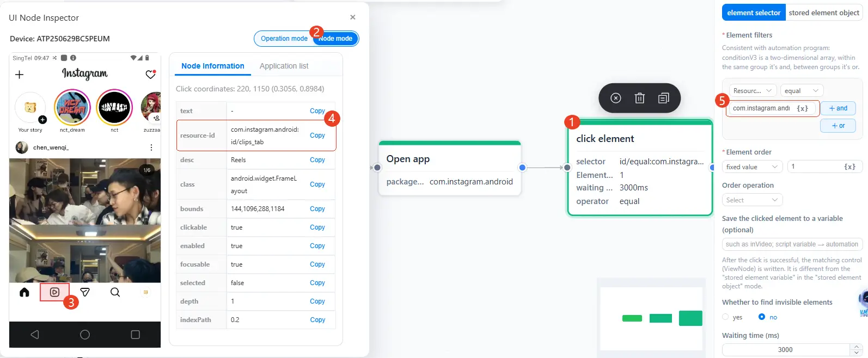
Task: Copy the desc Reels value
Action: tap(317, 160)
